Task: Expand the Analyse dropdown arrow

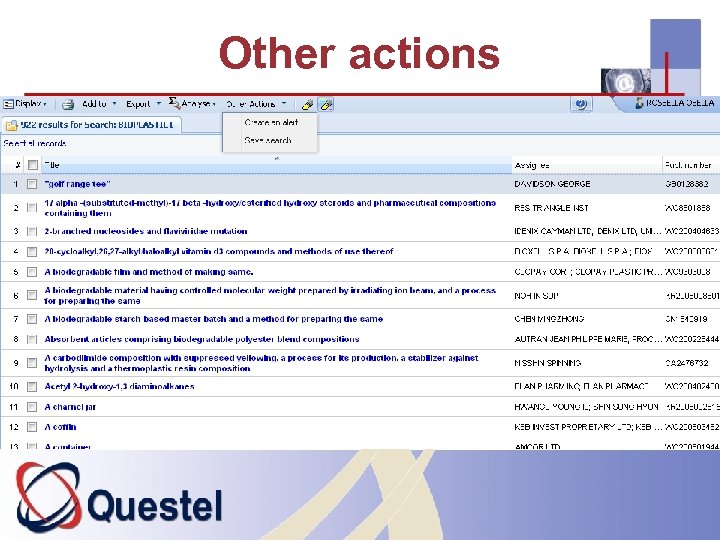Action: [x=214, y=104]
